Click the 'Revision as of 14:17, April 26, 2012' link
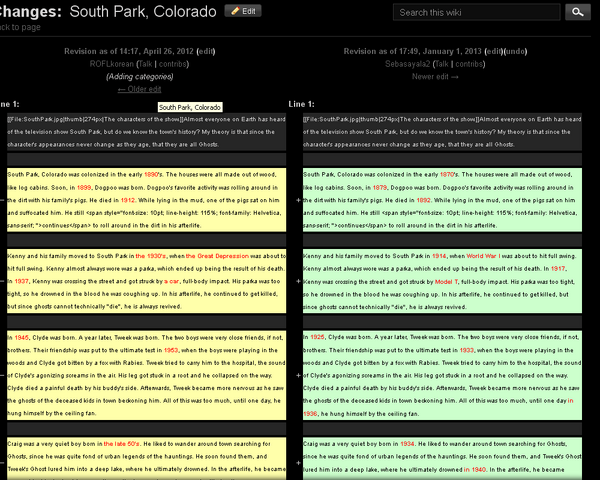600x480 pixels. pyautogui.click(x=129, y=51)
